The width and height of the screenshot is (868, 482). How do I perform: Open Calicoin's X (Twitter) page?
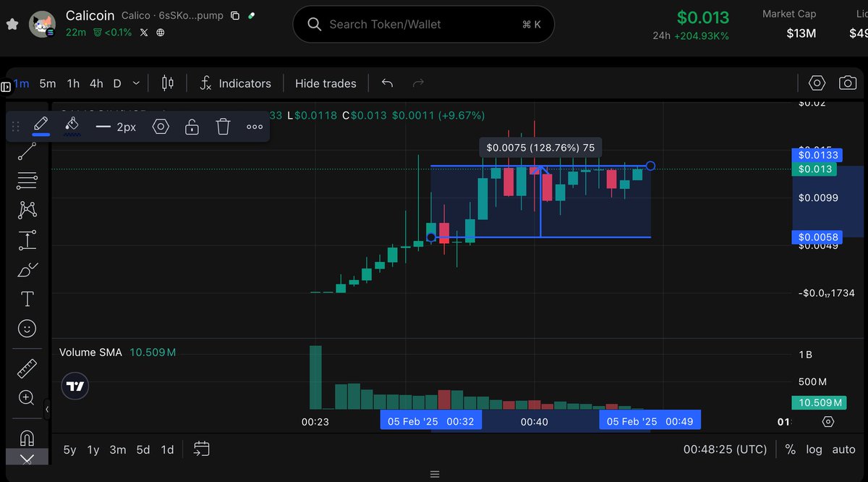[x=144, y=33]
